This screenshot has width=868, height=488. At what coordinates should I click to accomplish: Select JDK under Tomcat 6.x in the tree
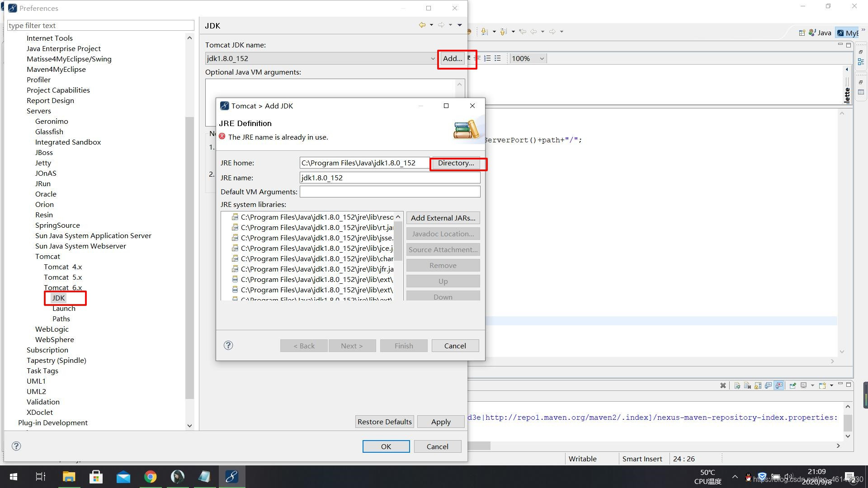pyautogui.click(x=58, y=298)
